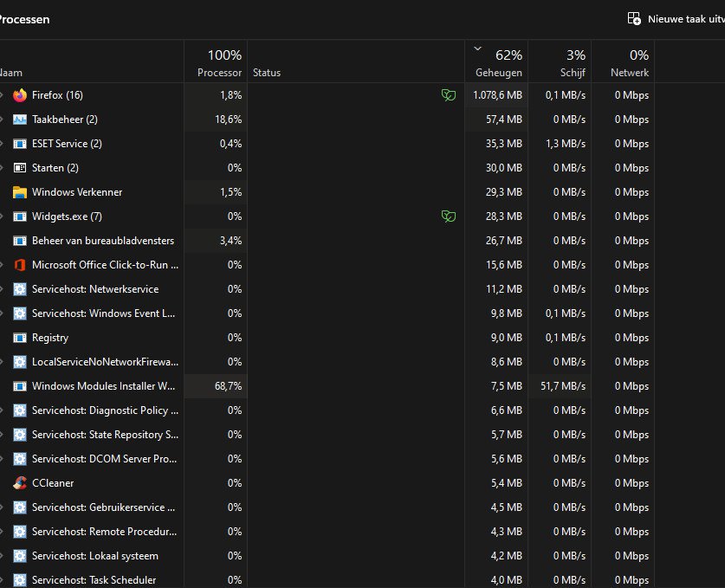This screenshot has height=588, width=725.
Task: Click Firefox processor value '1,8%'
Action: point(230,95)
